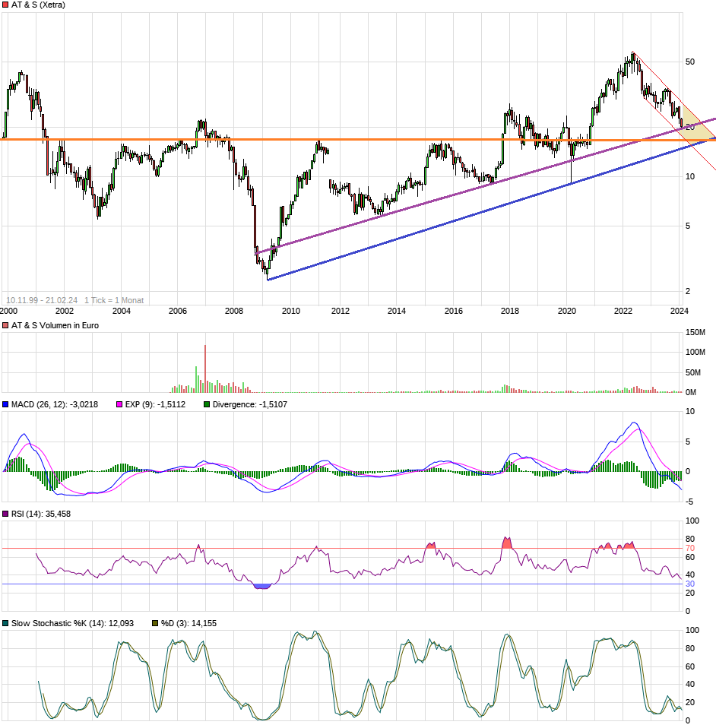716x728 pixels.
Task: Click the 'RSI (14): 35,458' readout
Action: click(x=41, y=514)
